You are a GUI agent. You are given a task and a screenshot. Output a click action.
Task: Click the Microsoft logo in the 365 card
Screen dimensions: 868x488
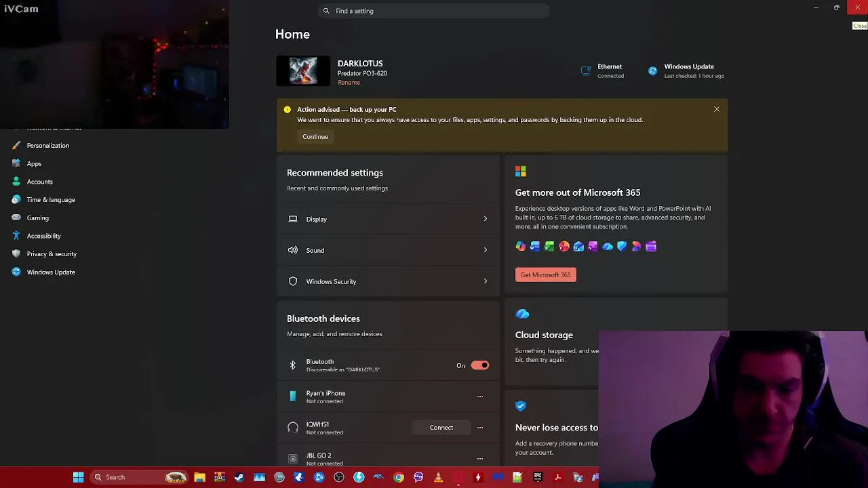(520, 171)
